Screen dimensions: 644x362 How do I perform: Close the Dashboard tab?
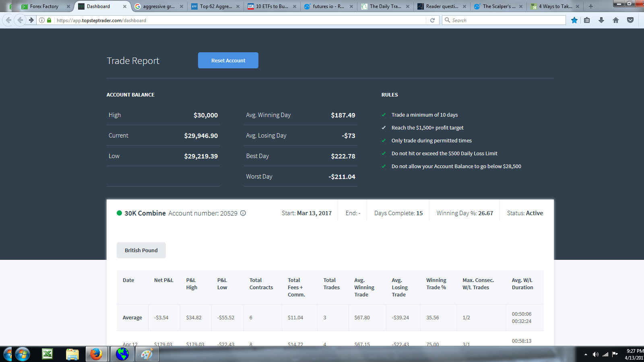[125, 6]
